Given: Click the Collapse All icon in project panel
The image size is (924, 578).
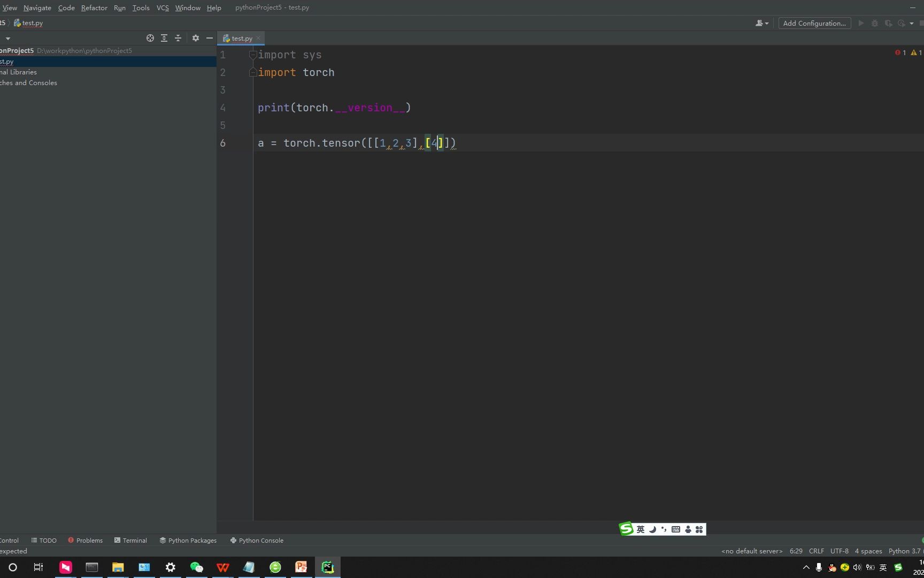Looking at the screenshot, I should coord(178,38).
